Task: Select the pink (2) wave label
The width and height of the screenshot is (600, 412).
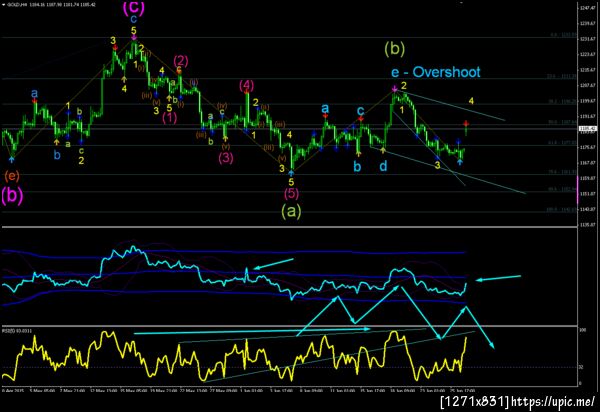Action: 181,60
